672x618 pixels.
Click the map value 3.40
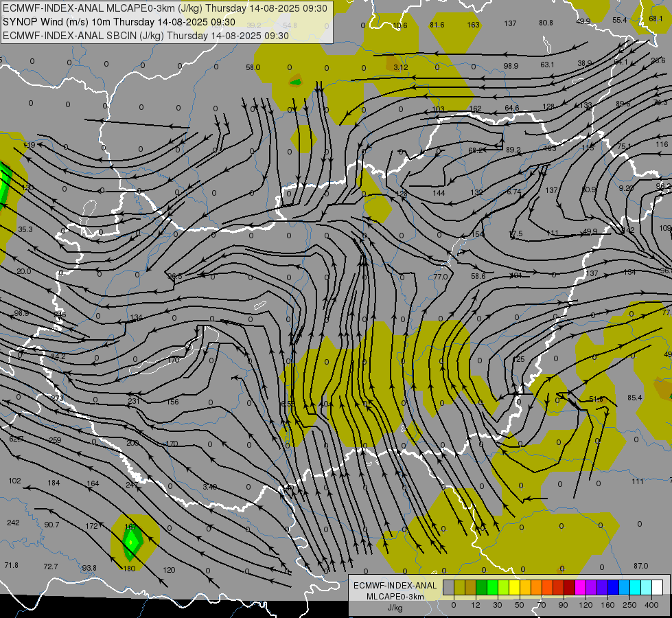[209, 487]
